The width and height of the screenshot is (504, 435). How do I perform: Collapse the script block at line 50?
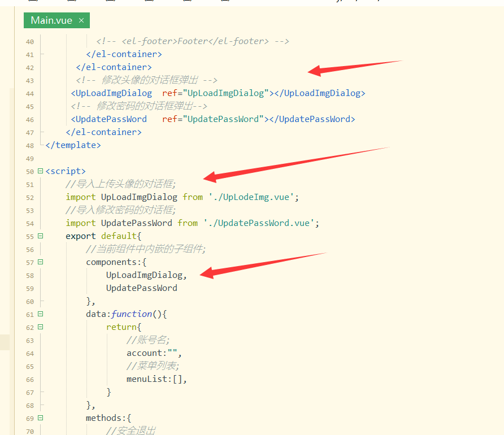(x=40, y=171)
